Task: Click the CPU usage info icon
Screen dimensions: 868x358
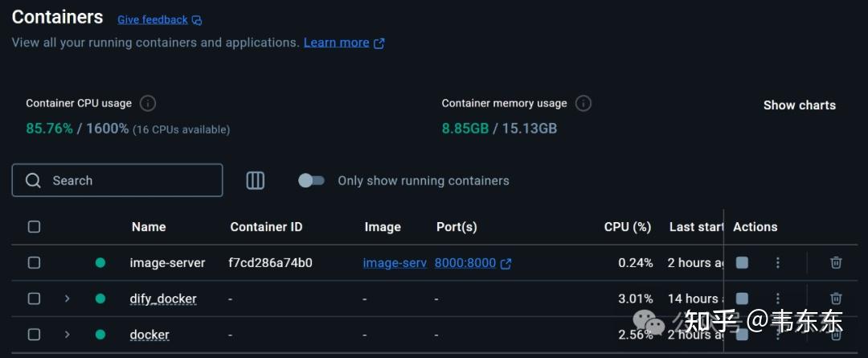Action: 148,103
